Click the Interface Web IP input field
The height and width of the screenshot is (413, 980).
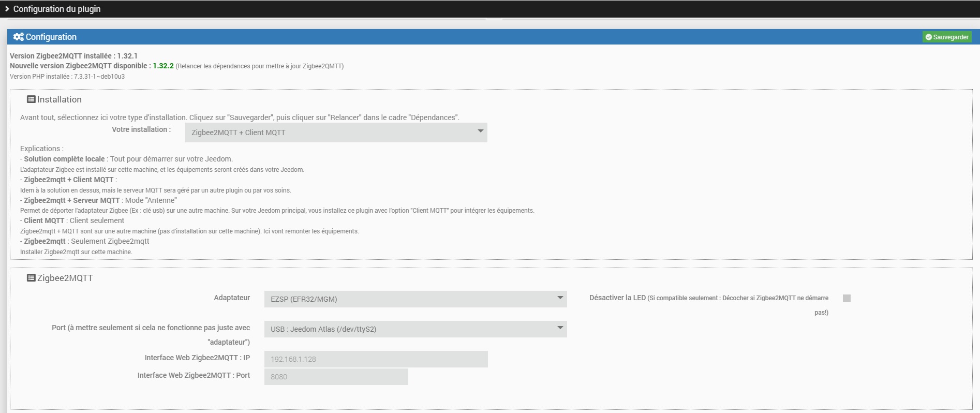pos(376,359)
